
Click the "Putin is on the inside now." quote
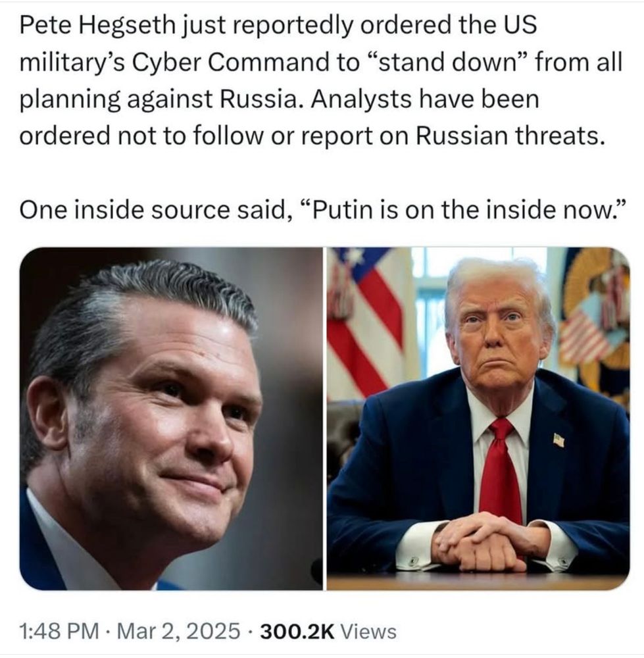tap(464, 209)
